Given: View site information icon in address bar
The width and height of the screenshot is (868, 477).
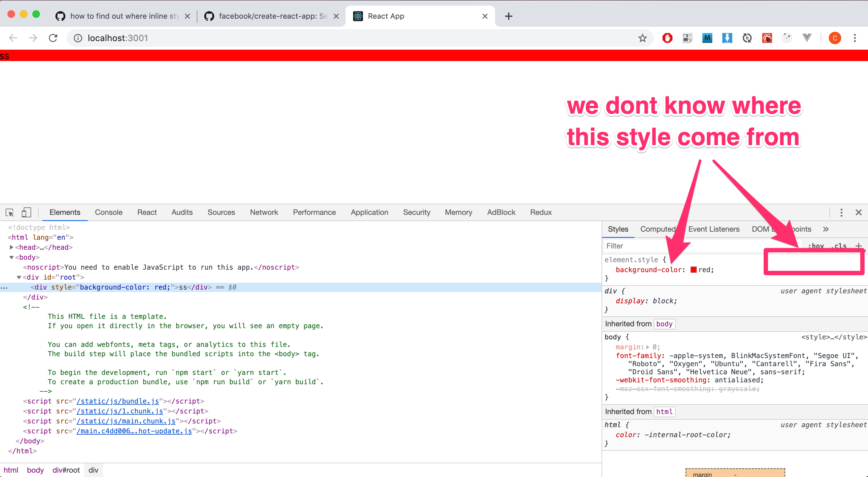Looking at the screenshot, I should [x=78, y=38].
